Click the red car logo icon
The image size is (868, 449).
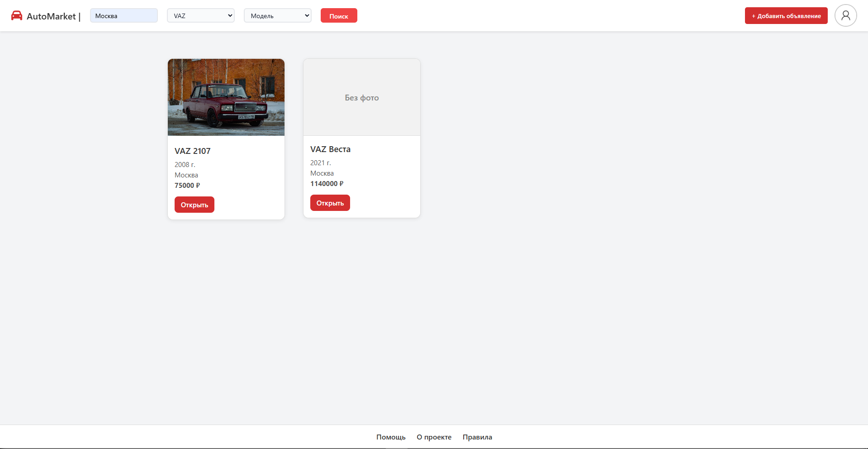click(17, 16)
